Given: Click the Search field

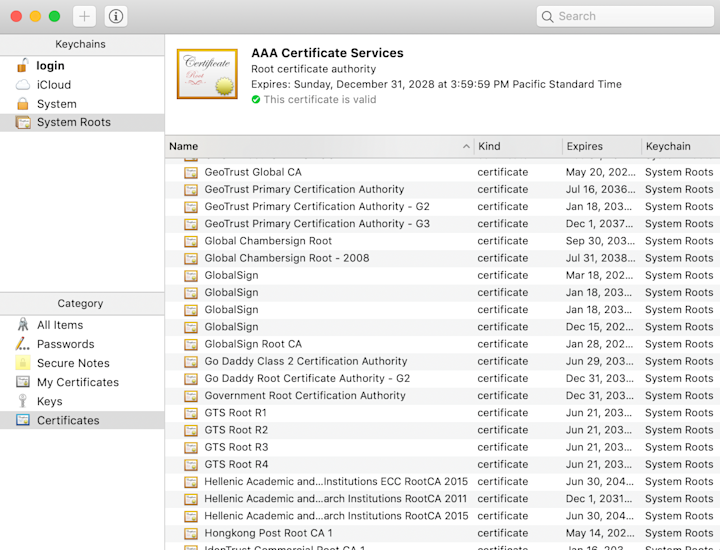Looking at the screenshot, I should pyautogui.click(x=625, y=17).
